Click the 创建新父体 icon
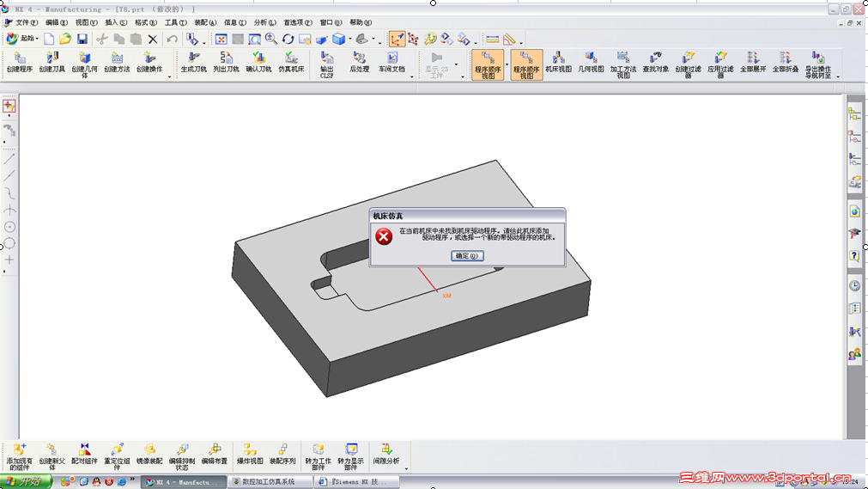The height and width of the screenshot is (489, 868). click(x=52, y=456)
